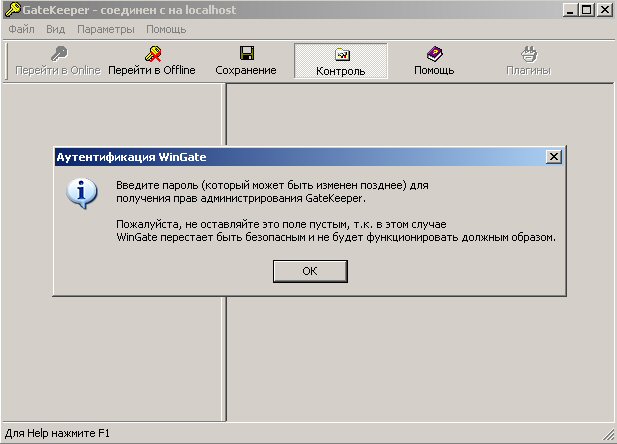Viewport: 617px width, 444px height.
Task: Open the Файл menu
Action: [21, 29]
